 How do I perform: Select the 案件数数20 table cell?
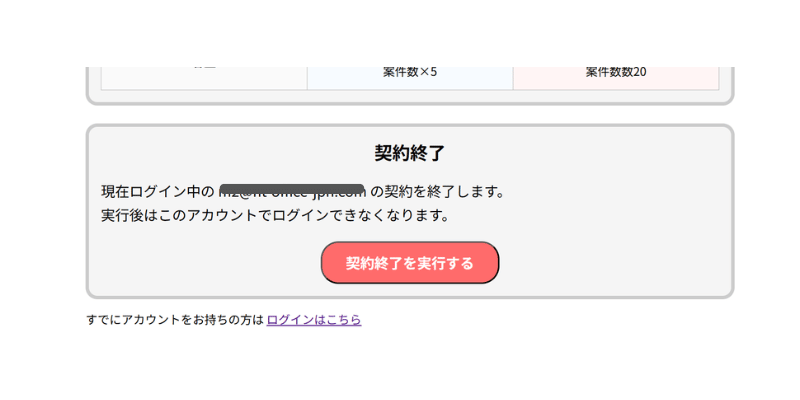[616, 78]
